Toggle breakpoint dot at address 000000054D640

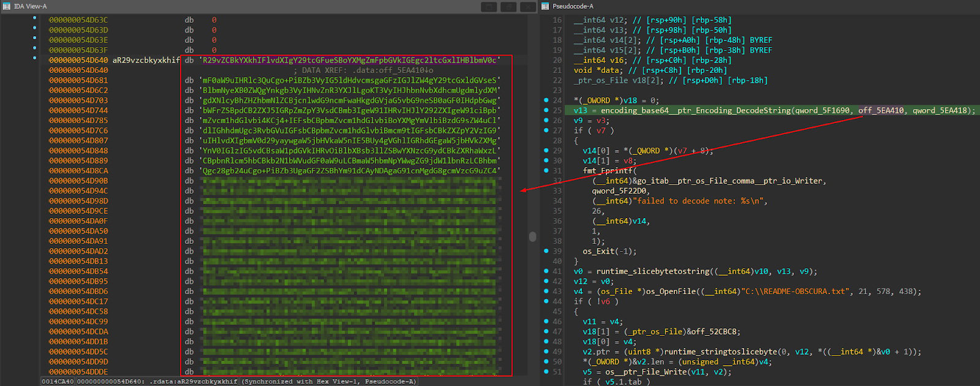[35, 59]
